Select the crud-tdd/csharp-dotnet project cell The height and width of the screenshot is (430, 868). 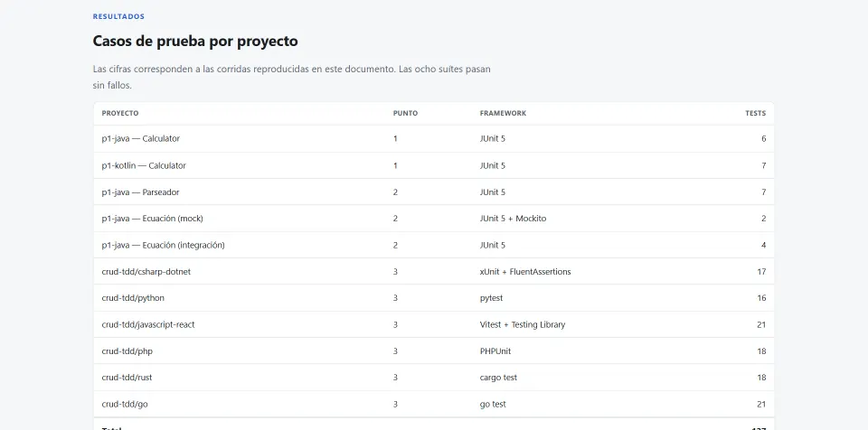pyautogui.click(x=146, y=272)
